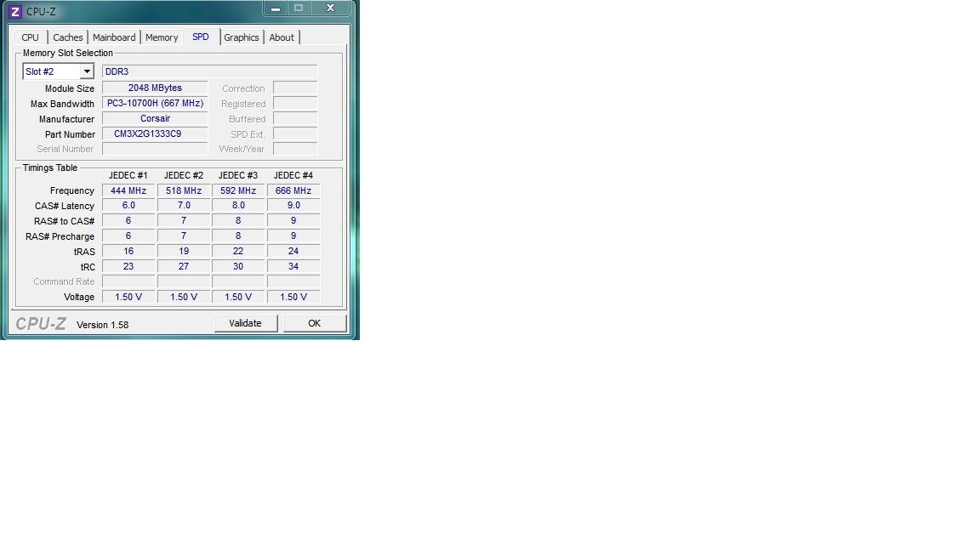Click the Memory Slot Selection group label
Viewport: 980px width, 551px height.
[67, 53]
